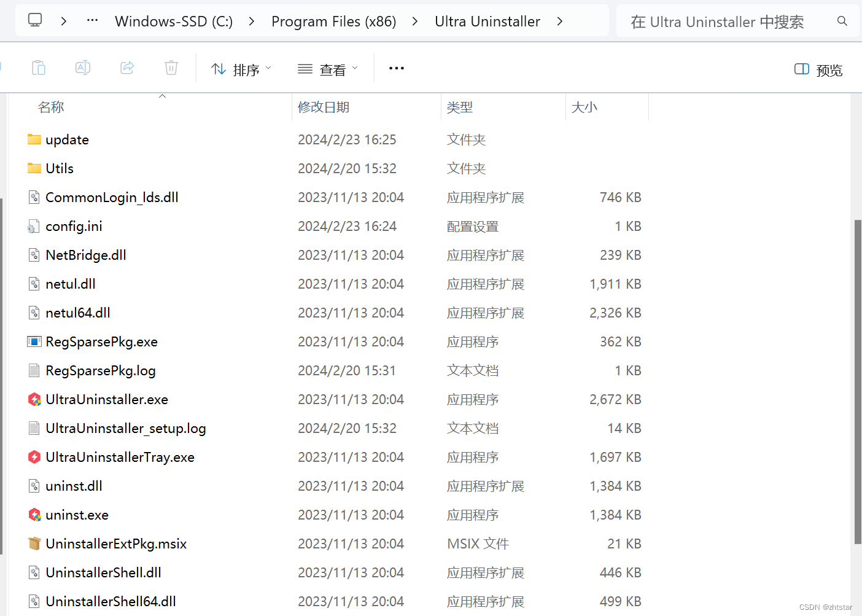
Task: Click the RegSparsePkg.log document icon
Action: pos(34,370)
